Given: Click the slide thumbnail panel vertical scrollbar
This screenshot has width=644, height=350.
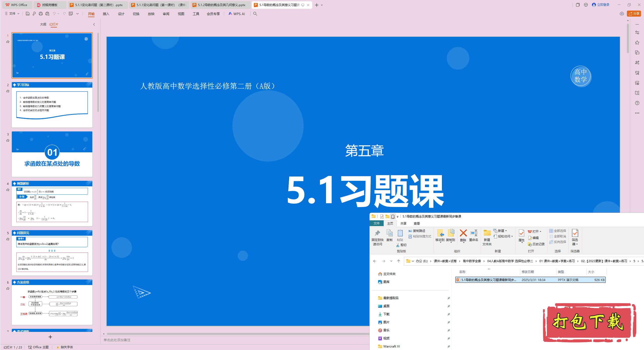Looking at the screenshot, I should [x=98, y=73].
